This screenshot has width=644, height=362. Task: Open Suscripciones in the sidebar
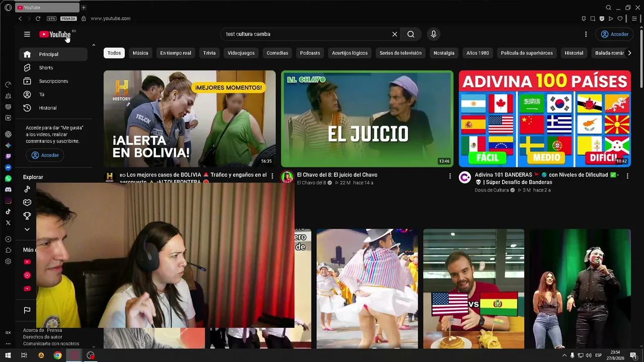pyautogui.click(x=53, y=81)
